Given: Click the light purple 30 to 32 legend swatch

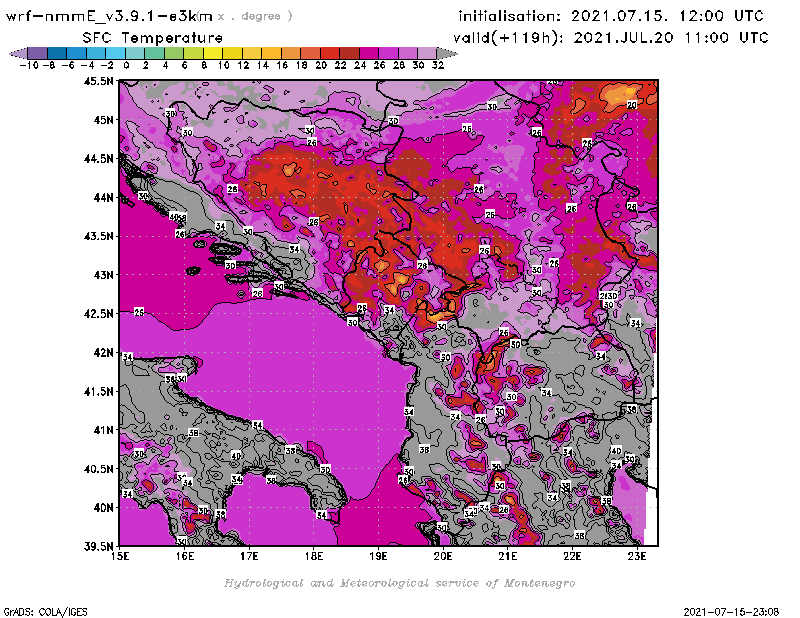Looking at the screenshot, I should 427,53.
